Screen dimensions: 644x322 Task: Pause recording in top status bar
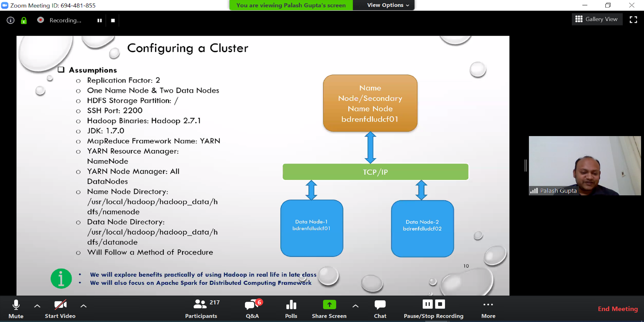coord(100,20)
